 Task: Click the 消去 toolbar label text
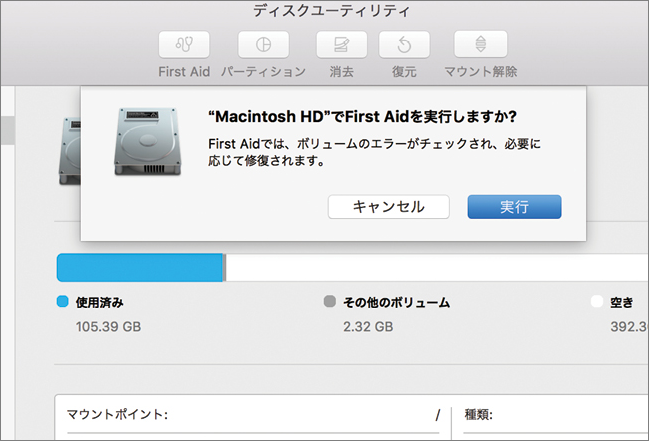point(341,72)
